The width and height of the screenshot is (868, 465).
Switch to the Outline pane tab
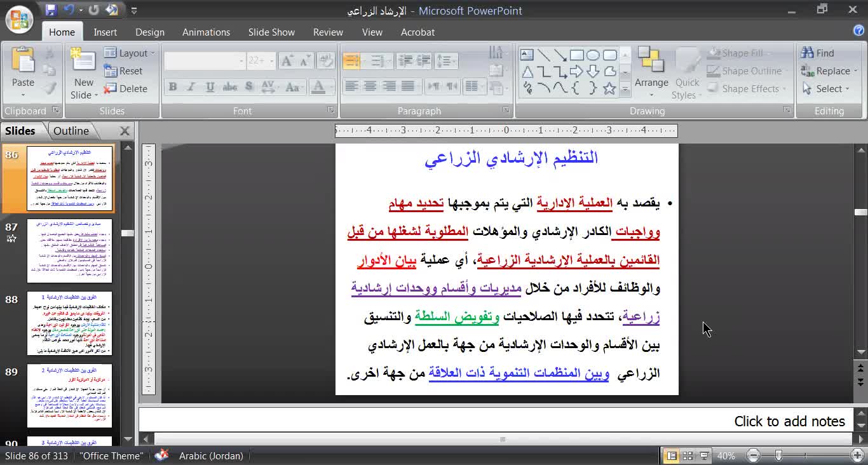(71, 131)
